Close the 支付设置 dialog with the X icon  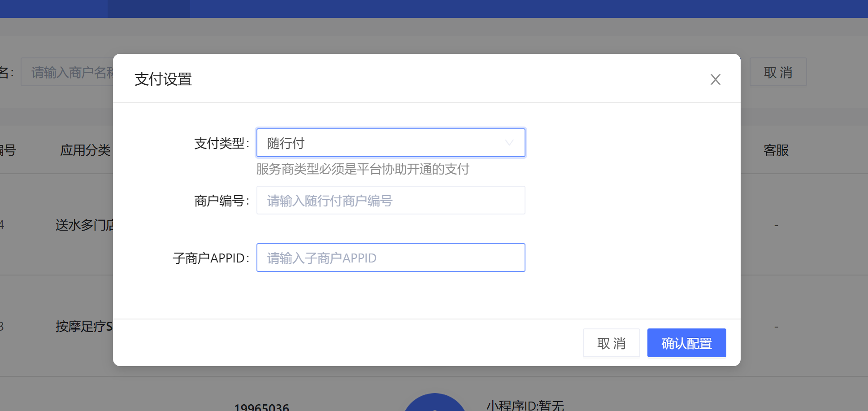pos(715,79)
